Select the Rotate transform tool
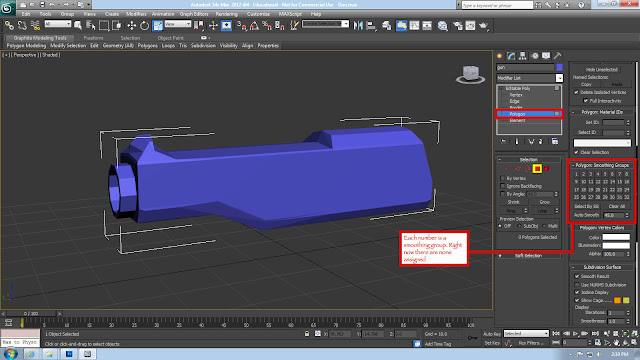This screenshot has width=640, height=360. pos(144,26)
